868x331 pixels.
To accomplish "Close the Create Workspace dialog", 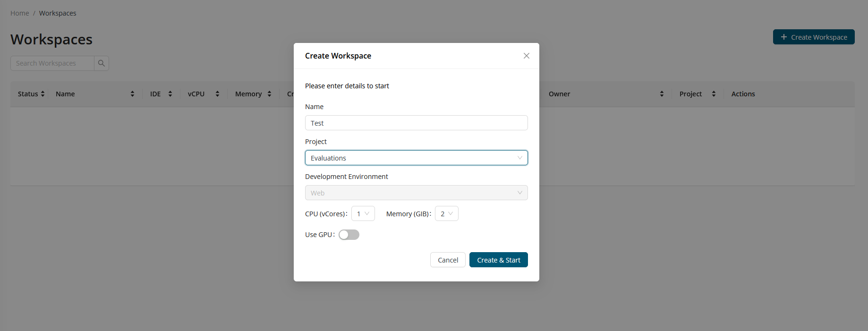I will [x=527, y=56].
